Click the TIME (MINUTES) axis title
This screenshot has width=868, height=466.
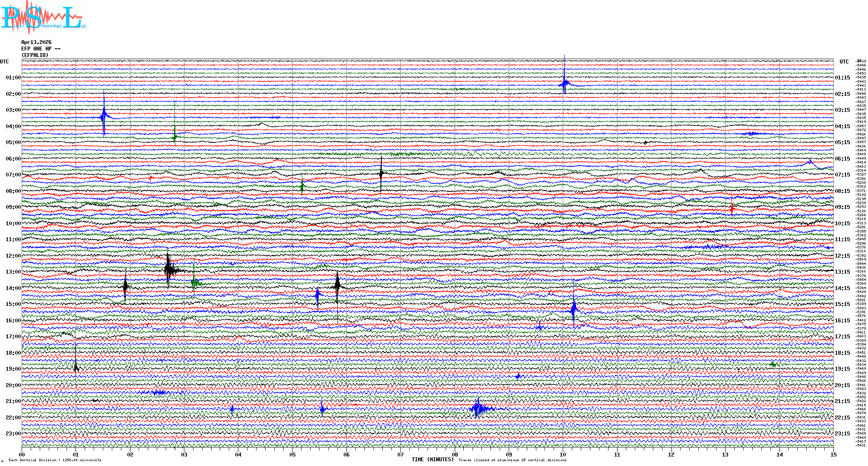pos(433,460)
